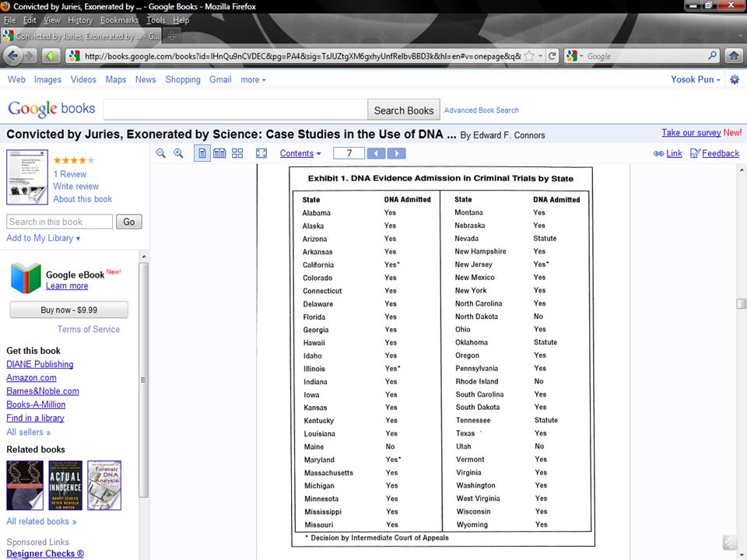Open a new tab with plus button
The image size is (747, 560).
pyautogui.click(x=172, y=36)
